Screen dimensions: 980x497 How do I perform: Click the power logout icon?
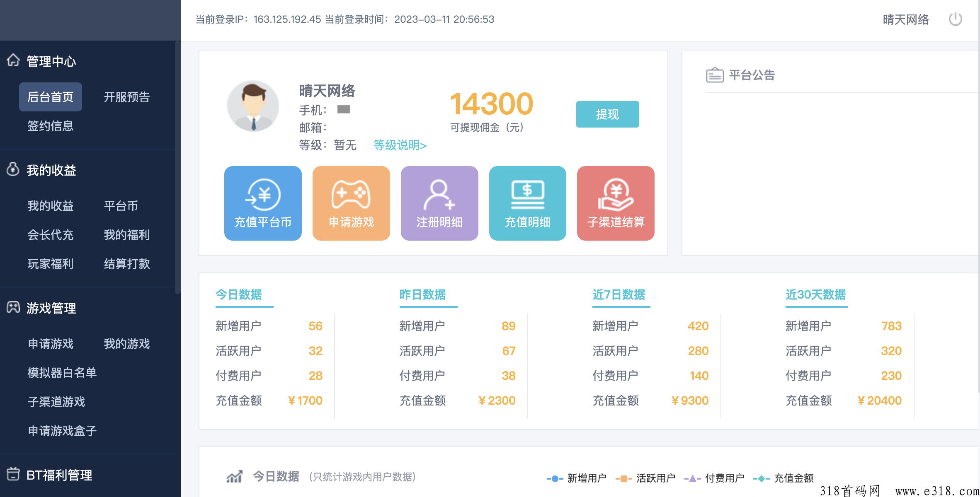click(x=955, y=19)
